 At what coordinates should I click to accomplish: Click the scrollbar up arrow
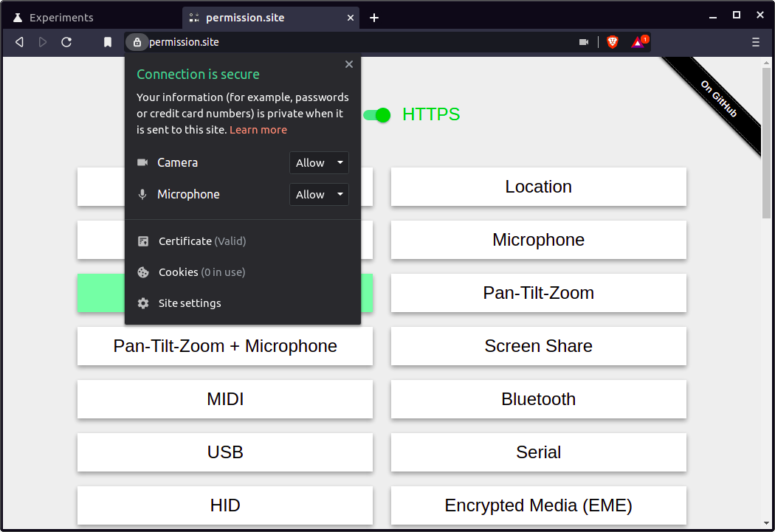(766, 63)
